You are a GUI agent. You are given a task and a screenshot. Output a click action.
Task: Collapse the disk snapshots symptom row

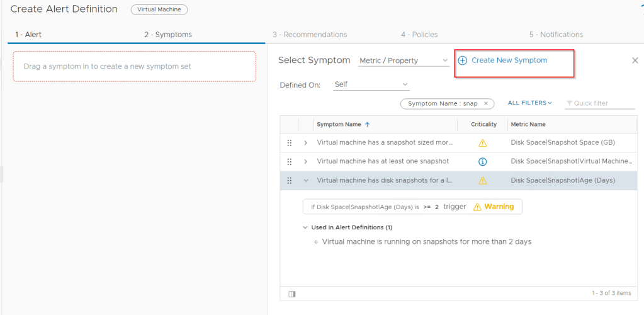306,181
